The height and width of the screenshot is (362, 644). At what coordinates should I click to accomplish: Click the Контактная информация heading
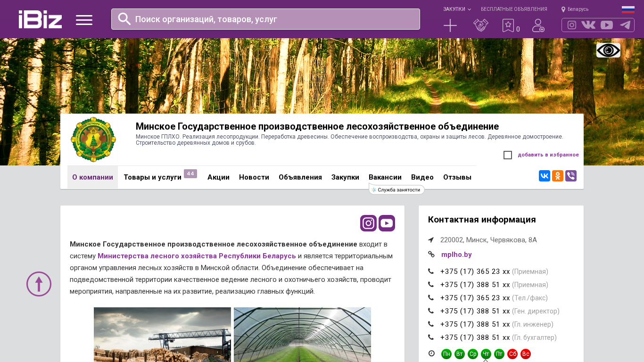point(482,220)
